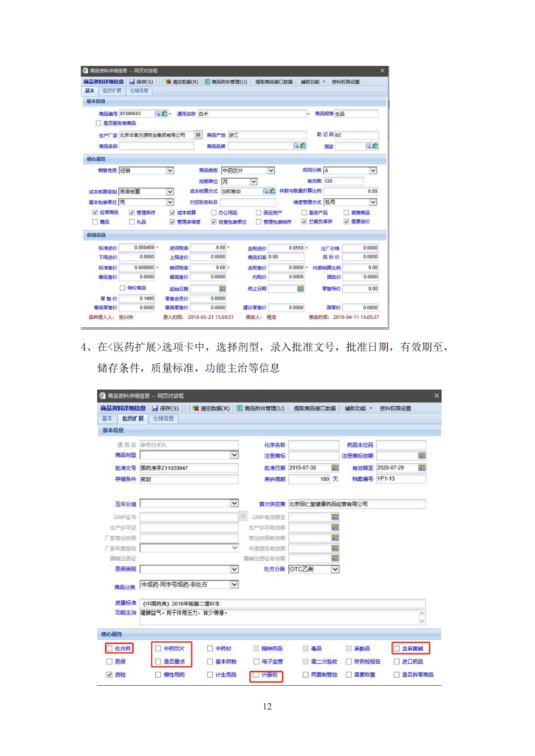
Task: Click the G button beside GMP证书 field
Action: tap(243, 516)
